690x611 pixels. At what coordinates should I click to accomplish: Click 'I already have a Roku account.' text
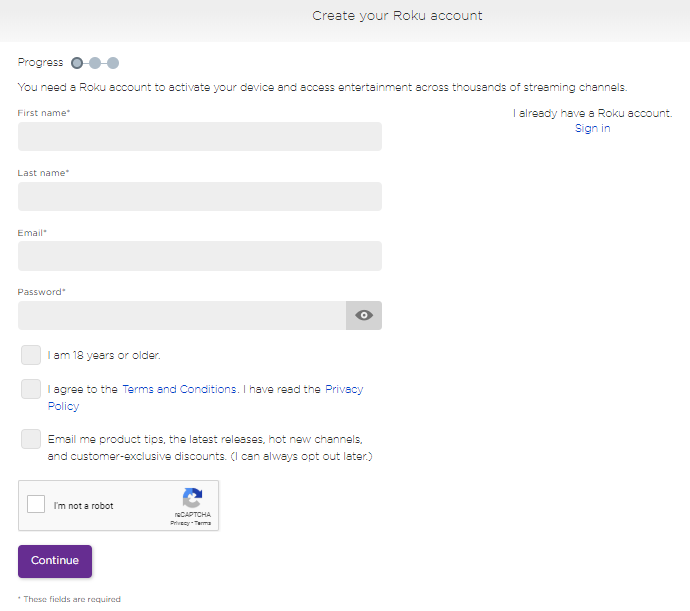(592, 113)
